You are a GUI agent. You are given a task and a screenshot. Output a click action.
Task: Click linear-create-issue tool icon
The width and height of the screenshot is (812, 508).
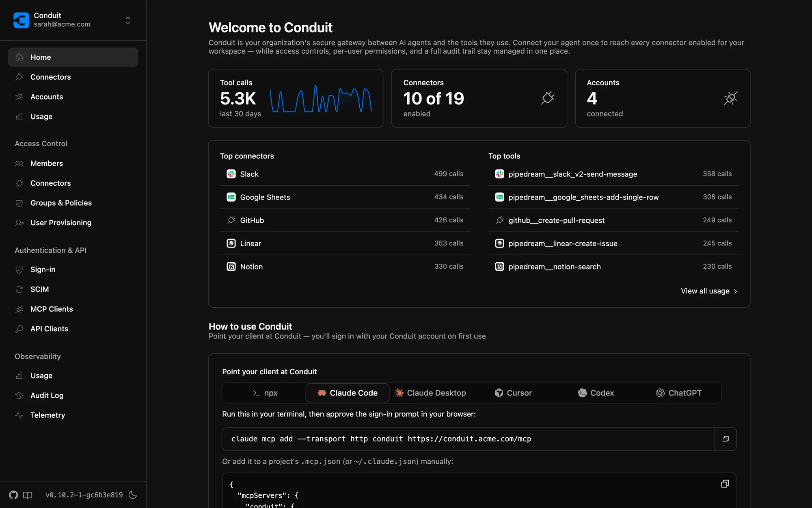tap(499, 243)
